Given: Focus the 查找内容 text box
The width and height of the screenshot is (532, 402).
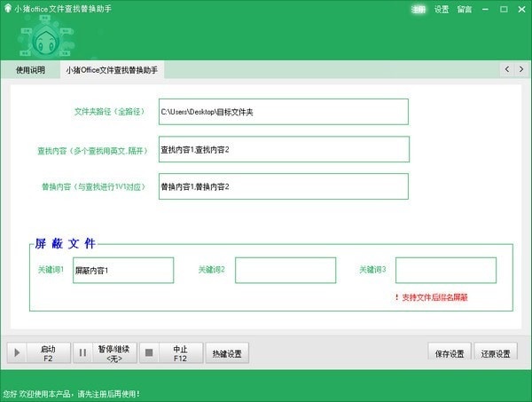Looking at the screenshot, I should (283, 149).
